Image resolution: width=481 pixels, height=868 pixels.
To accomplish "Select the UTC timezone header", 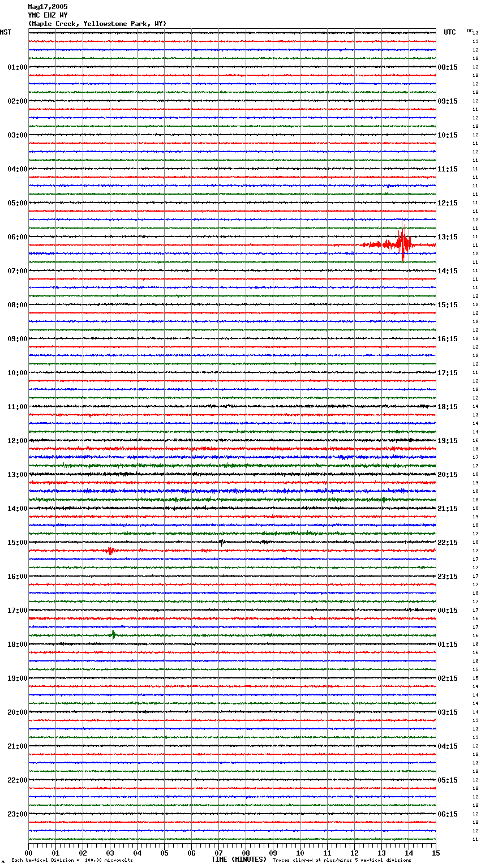I will point(450,32).
